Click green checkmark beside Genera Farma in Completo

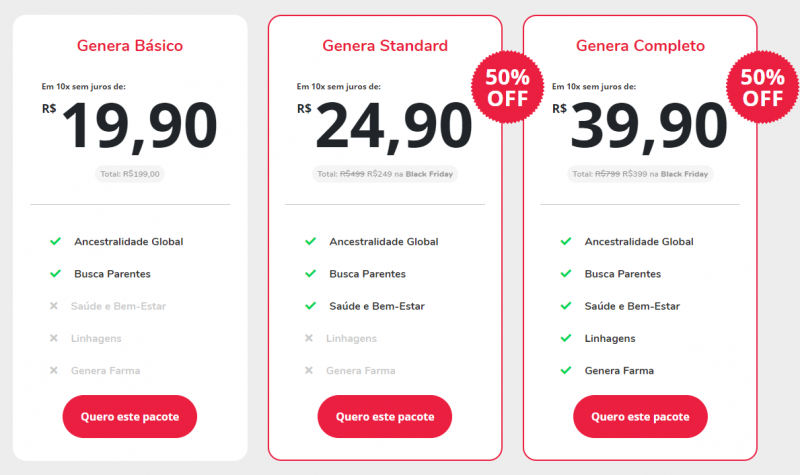pyautogui.click(x=565, y=371)
